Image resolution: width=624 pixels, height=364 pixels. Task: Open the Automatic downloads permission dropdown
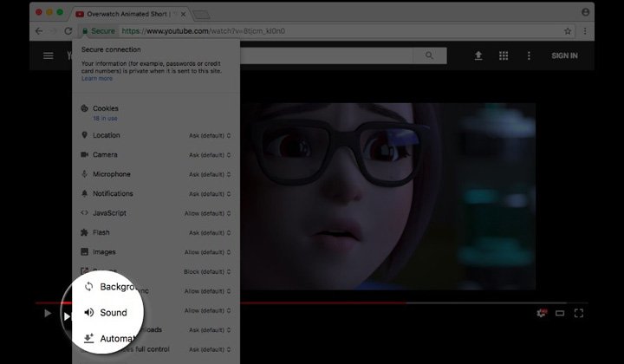210,330
